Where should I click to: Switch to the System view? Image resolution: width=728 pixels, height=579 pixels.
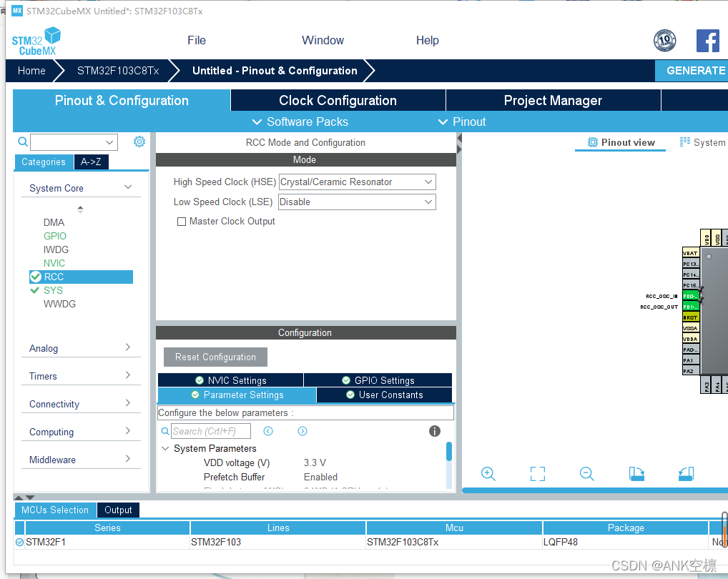(703, 142)
